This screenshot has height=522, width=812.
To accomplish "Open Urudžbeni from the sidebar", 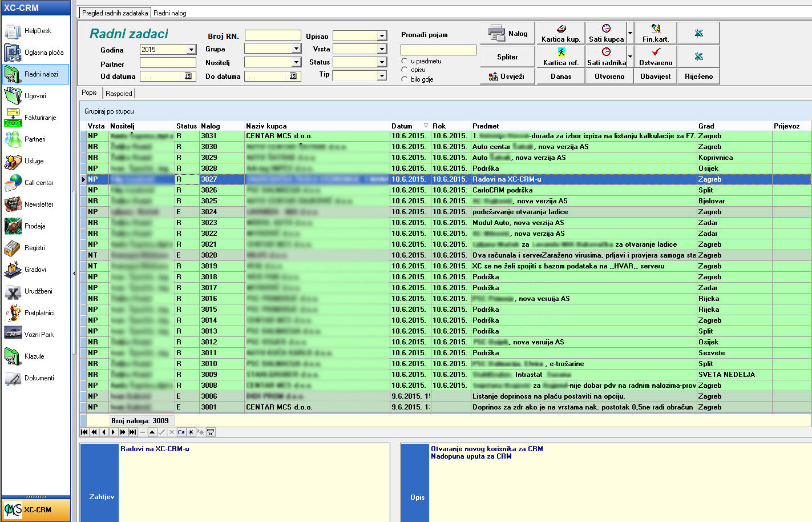I will click(35, 291).
